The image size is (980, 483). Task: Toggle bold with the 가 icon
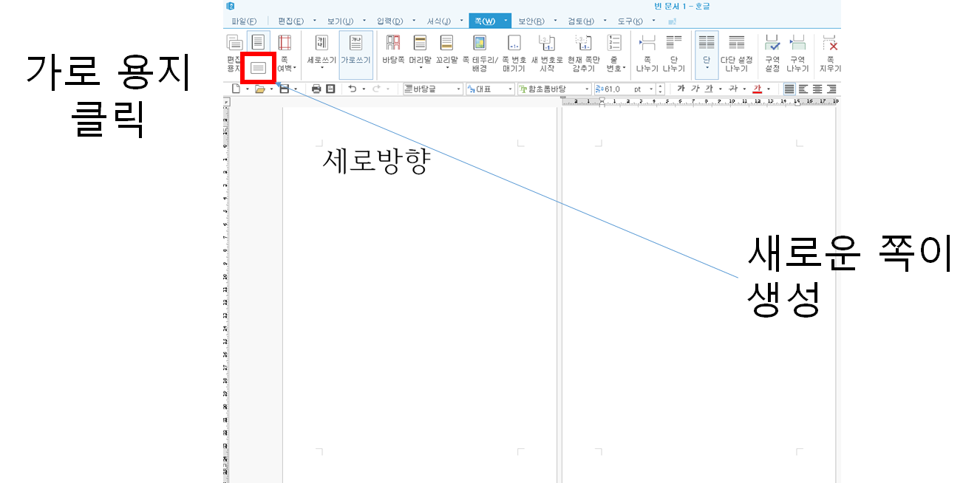[x=682, y=88]
